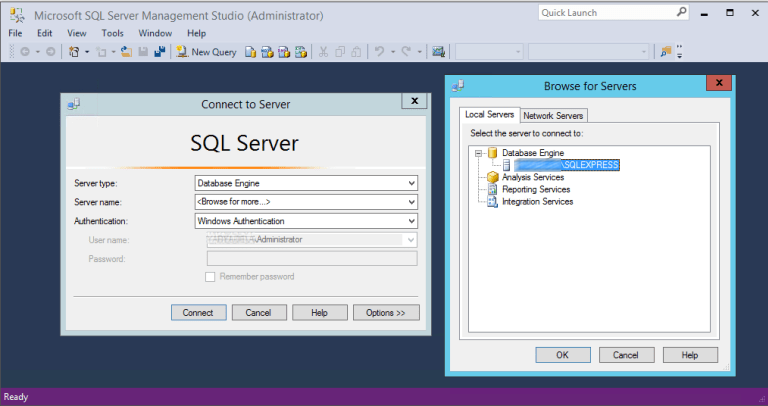Viewport: 768px width, 406px height.
Task: Close the Connect to Server dialog
Action: tap(414, 101)
